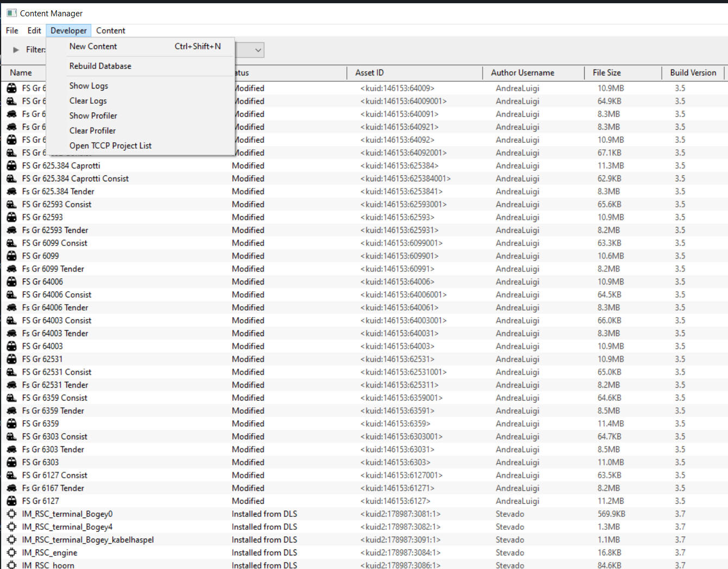Screen dimensions: 728x569
Task: Click locomotive icon of FS Gr 64003
Action: point(11,346)
